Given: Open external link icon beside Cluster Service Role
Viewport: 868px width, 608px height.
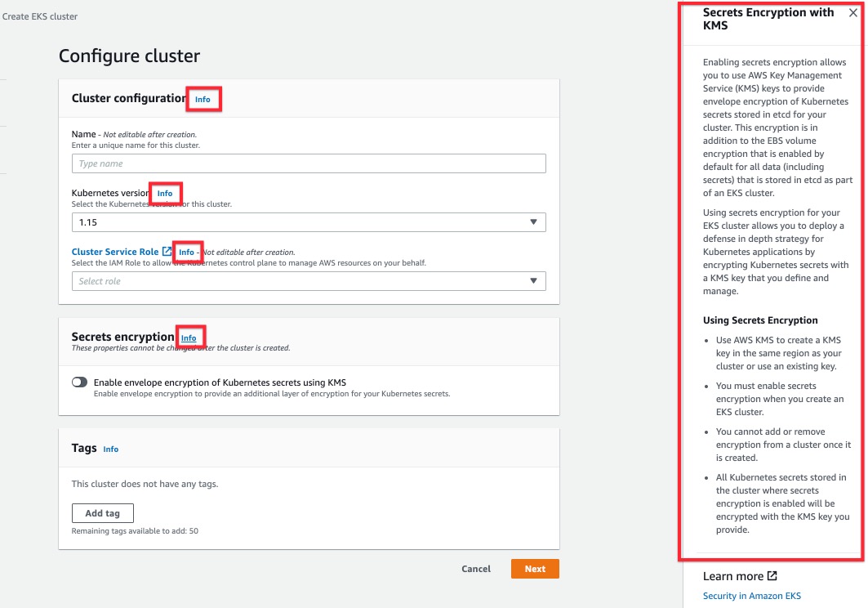Looking at the screenshot, I should (167, 251).
